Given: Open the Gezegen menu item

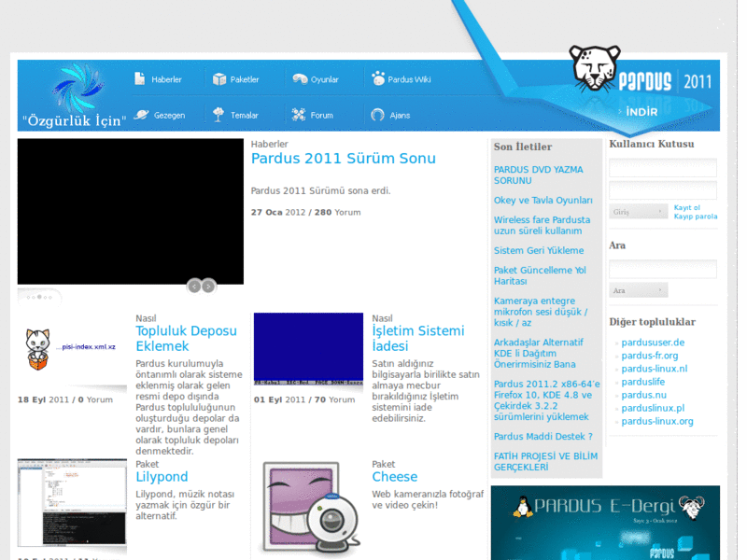Looking at the screenshot, I should click(169, 116).
